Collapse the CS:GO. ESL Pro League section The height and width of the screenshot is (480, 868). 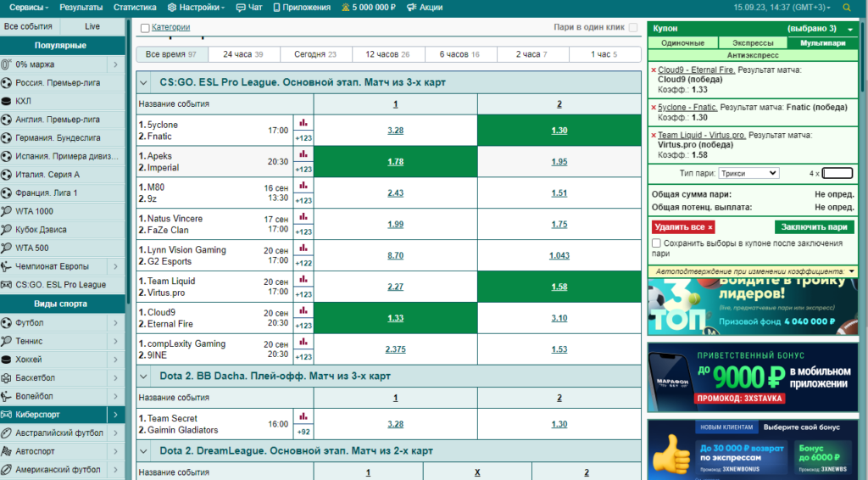pos(144,82)
